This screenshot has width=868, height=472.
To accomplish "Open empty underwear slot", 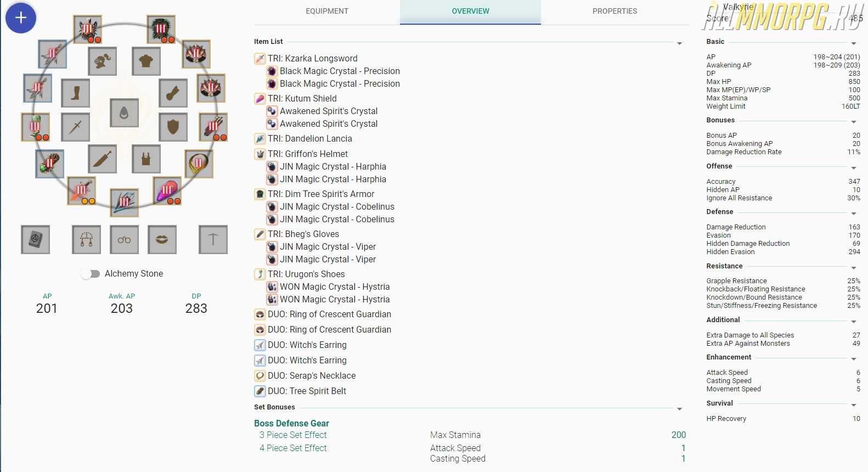I will tap(146, 159).
